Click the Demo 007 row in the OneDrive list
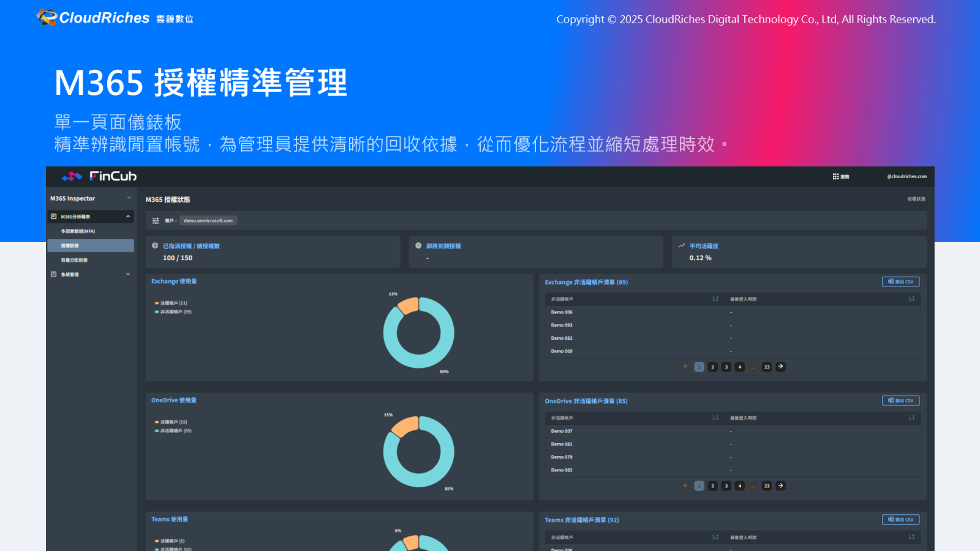980x551 pixels. 733,431
